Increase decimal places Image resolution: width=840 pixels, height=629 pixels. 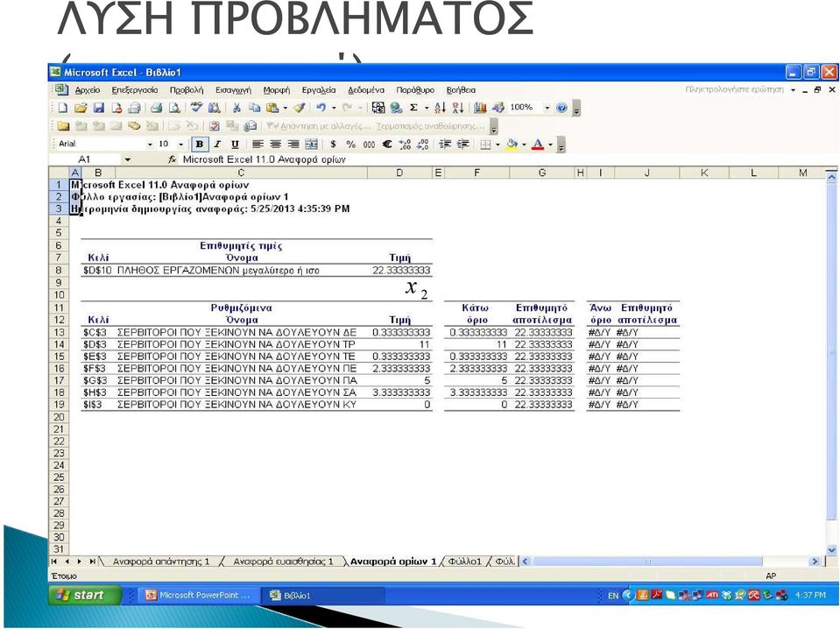coord(405,145)
